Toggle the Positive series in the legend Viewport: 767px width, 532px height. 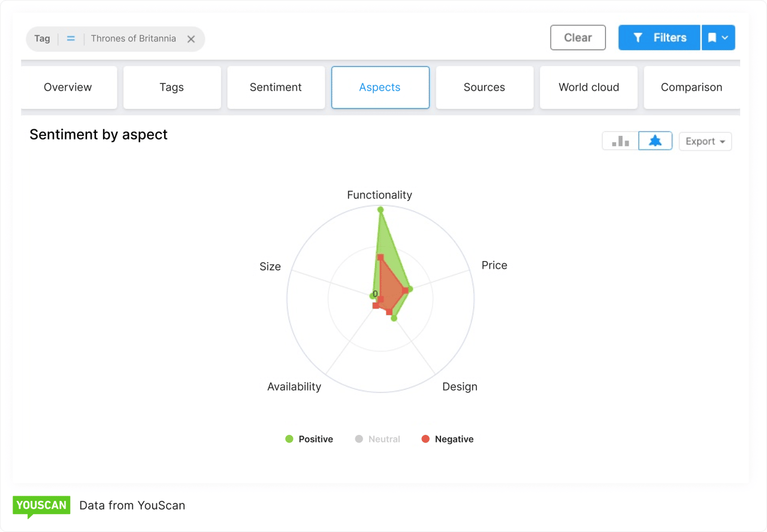click(x=309, y=439)
